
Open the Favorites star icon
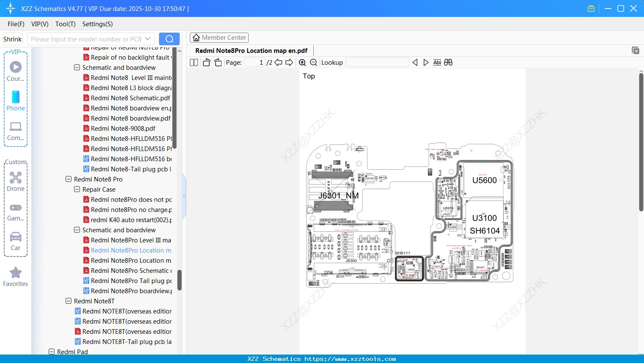pyautogui.click(x=16, y=277)
